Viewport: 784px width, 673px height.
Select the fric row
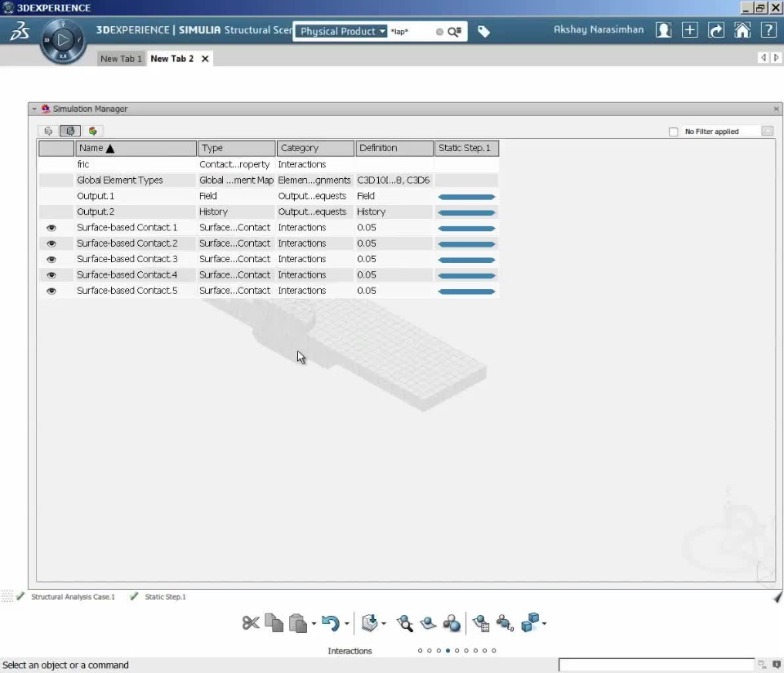tap(269, 164)
